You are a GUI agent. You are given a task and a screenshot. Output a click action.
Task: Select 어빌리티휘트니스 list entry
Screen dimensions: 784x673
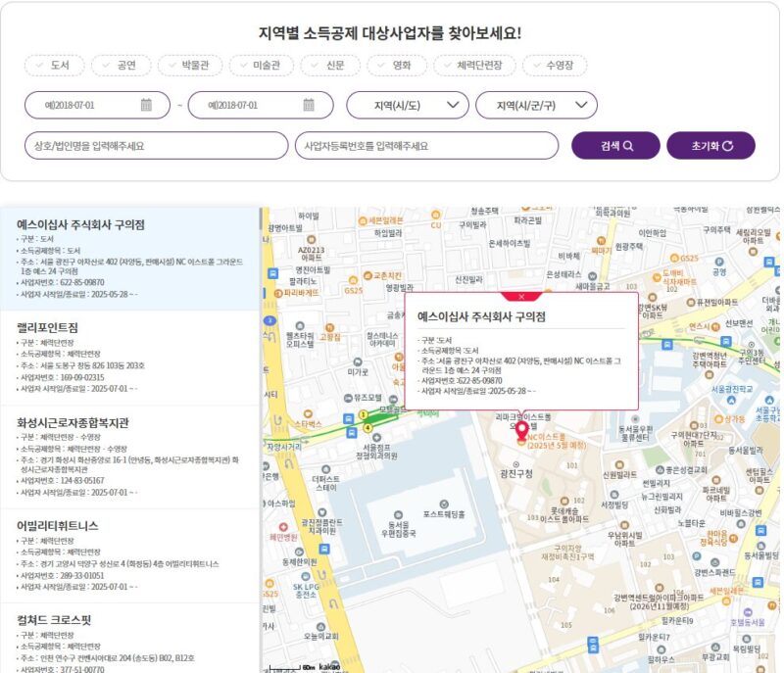130,555
